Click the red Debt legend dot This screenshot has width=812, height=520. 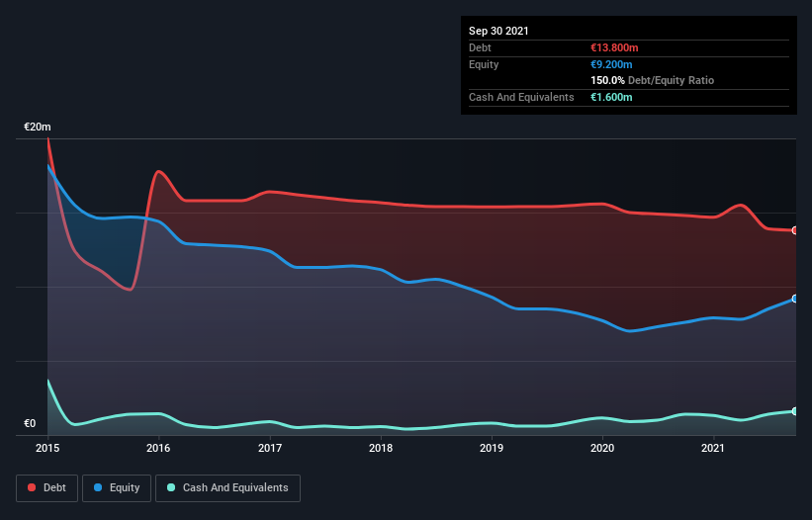32,487
